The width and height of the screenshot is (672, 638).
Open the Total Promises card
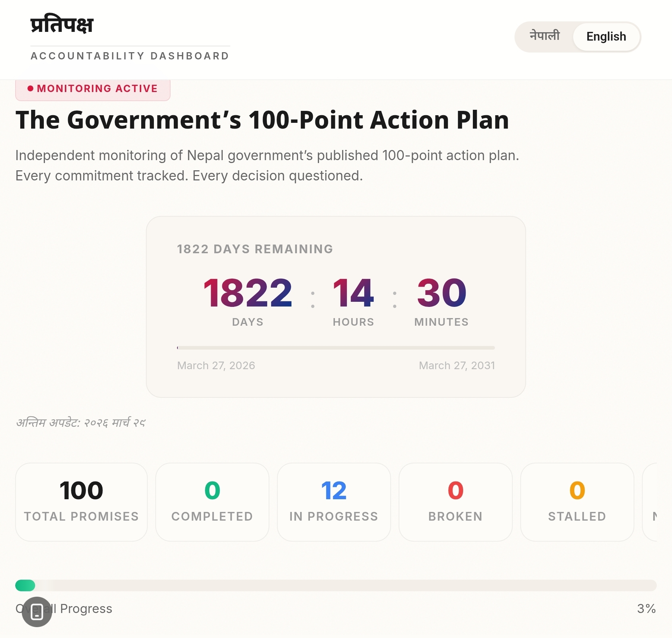pyautogui.click(x=81, y=502)
